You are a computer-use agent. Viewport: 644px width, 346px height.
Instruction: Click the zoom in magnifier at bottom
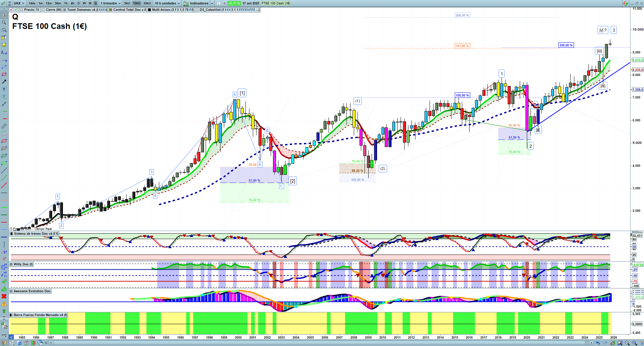click(635, 343)
